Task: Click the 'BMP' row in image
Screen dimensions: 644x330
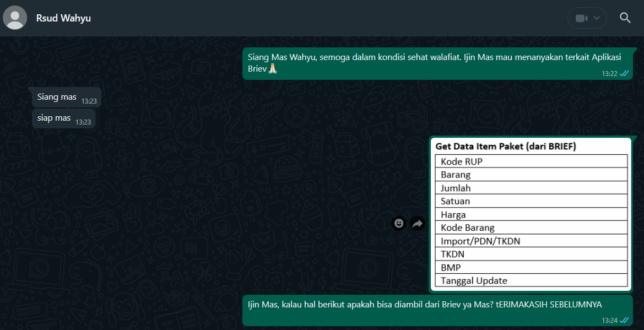Action: pos(531,267)
